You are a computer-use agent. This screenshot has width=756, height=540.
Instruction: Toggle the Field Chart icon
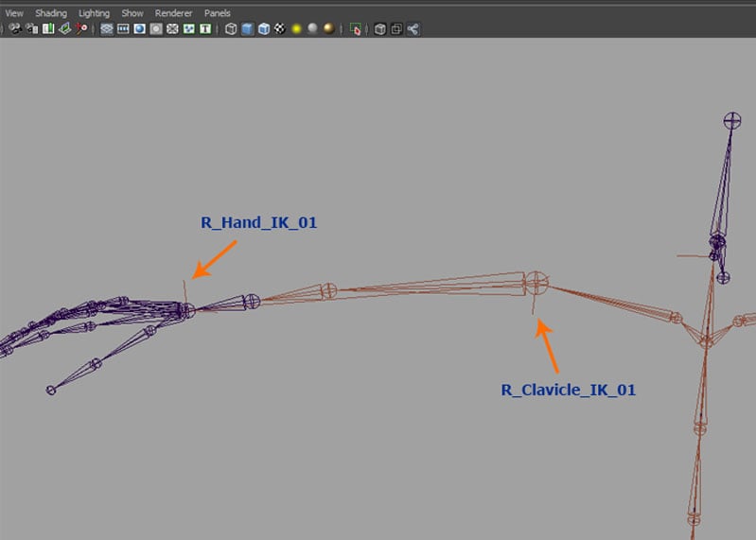[x=172, y=29]
